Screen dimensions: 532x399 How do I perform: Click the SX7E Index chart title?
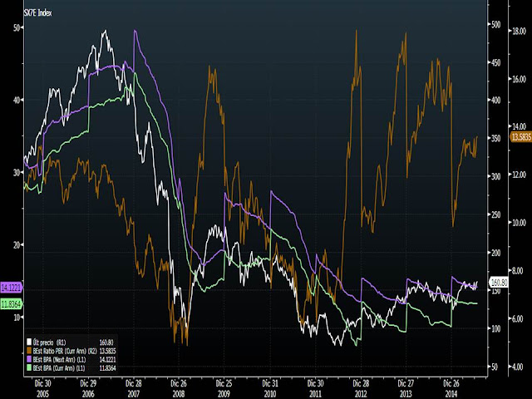pyautogui.click(x=37, y=13)
